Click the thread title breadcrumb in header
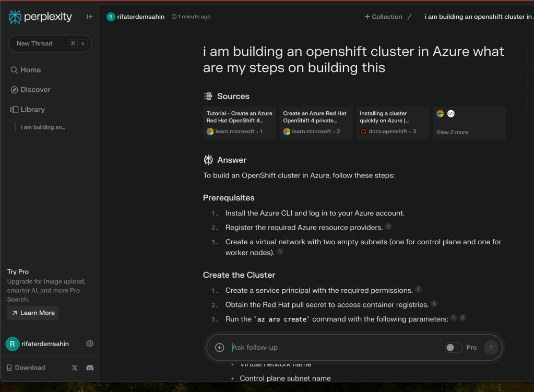This screenshot has width=534, height=392. pyautogui.click(x=478, y=17)
